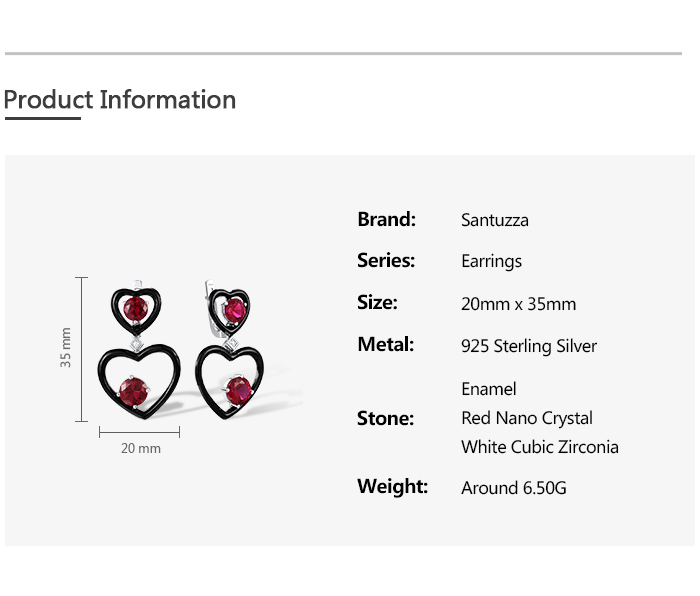Click the 20 mm width dimension label
The image size is (700, 596).
click(x=141, y=449)
